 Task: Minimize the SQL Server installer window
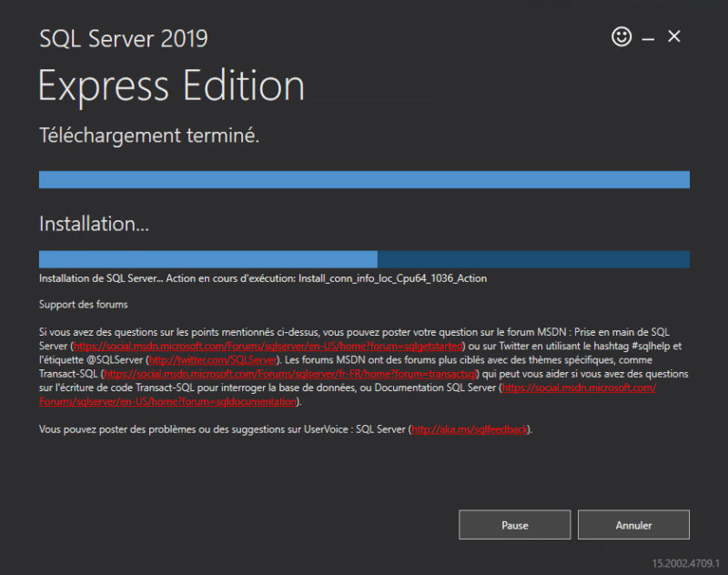pos(648,37)
